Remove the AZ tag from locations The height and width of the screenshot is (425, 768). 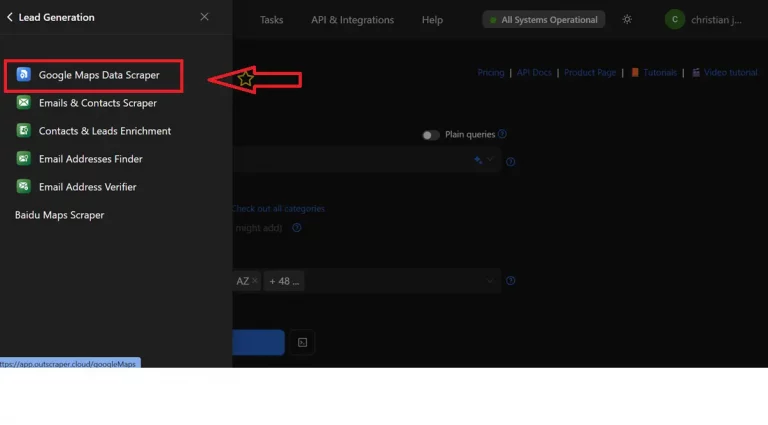click(x=255, y=282)
